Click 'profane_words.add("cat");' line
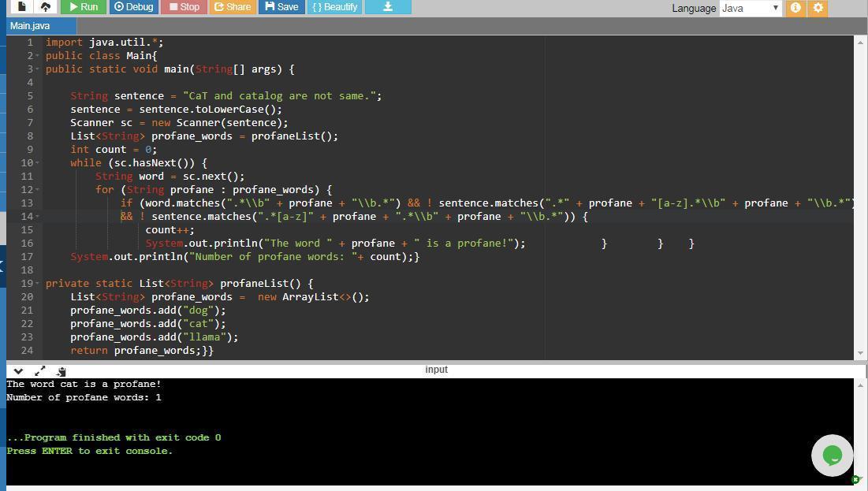 147,324
